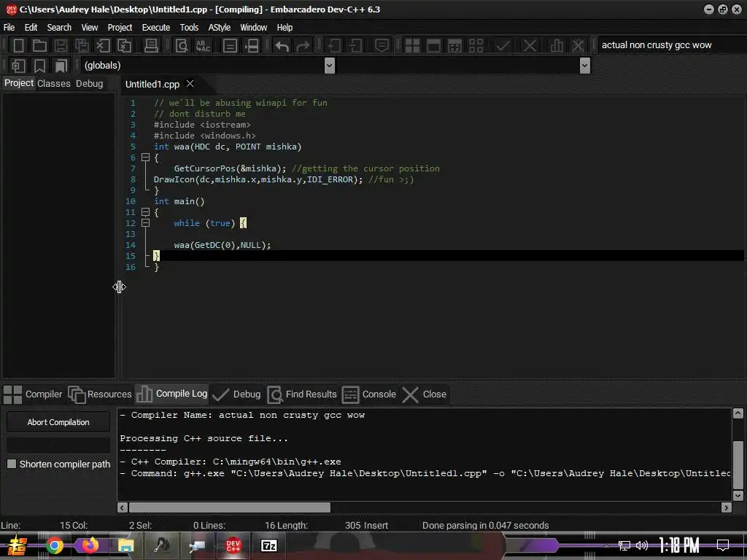Open Google Chrome from the taskbar
Image resolution: width=747 pixels, height=560 pixels.
(x=54, y=545)
